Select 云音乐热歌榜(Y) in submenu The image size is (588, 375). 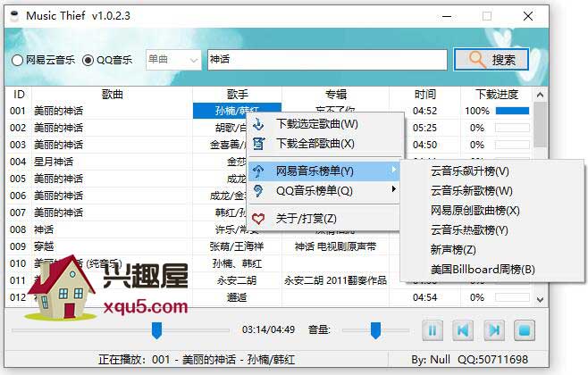click(491, 229)
